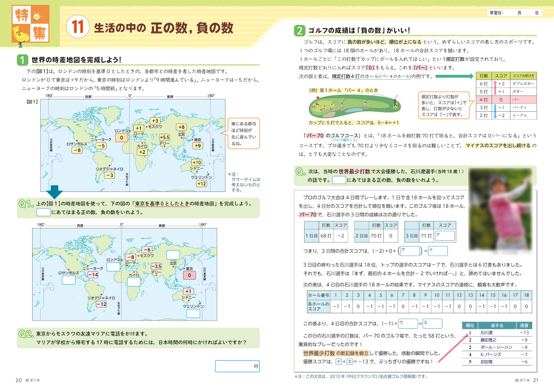Image resolution: width=554 pixels, height=392 pixels.
Task: Click the highlighted パー row in the score table
Action: pyautogui.click(x=507, y=99)
